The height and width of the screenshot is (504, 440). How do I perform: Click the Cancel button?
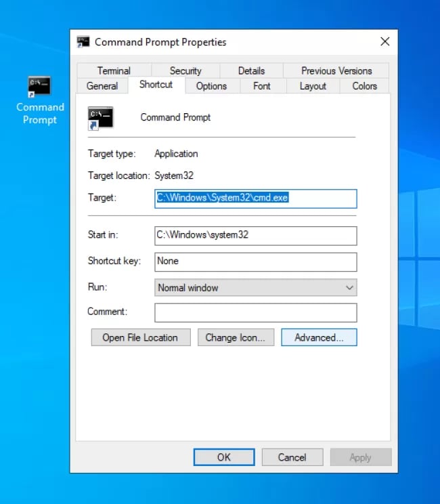tap(292, 457)
